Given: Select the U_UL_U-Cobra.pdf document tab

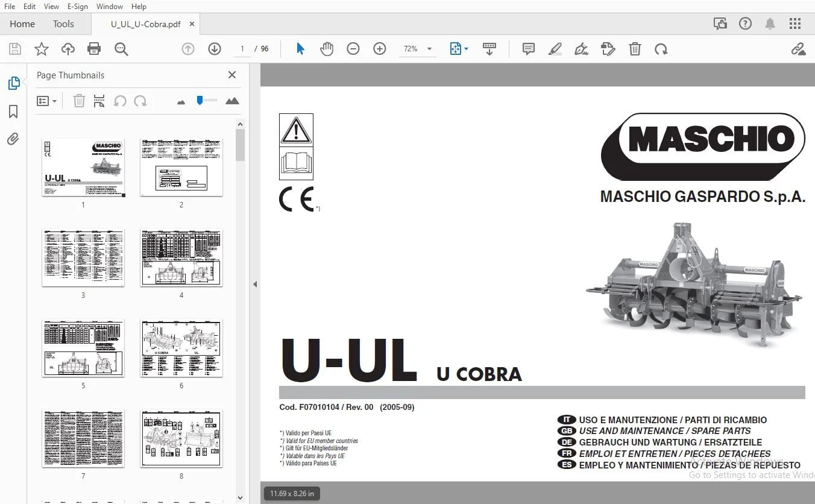Looking at the screenshot, I should pyautogui.click(x=145, y=24).
